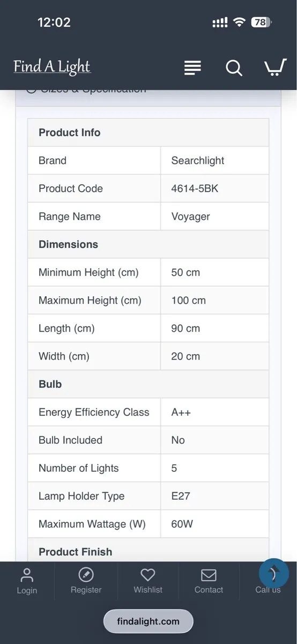Viewport: 297px width, 644px height.
Task: Tap the search magnifier icon
Action: 234,68
